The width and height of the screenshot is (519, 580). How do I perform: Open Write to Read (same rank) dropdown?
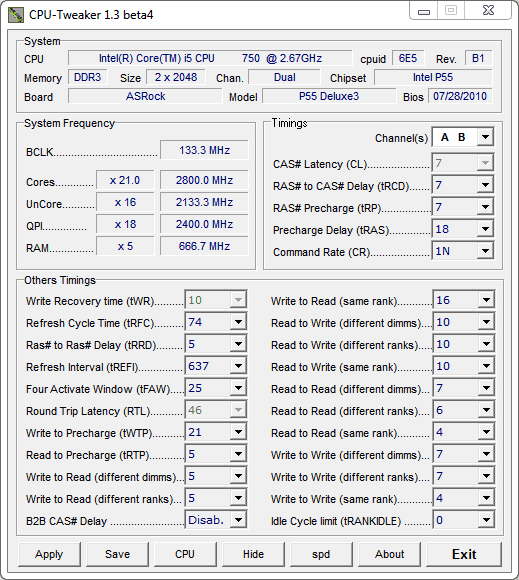pos(464,300)
